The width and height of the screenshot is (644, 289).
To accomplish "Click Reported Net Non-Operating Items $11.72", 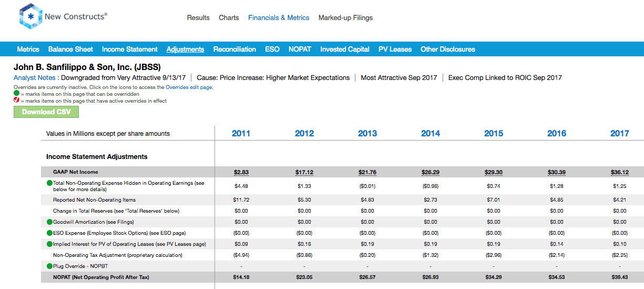I will [241, 200].
